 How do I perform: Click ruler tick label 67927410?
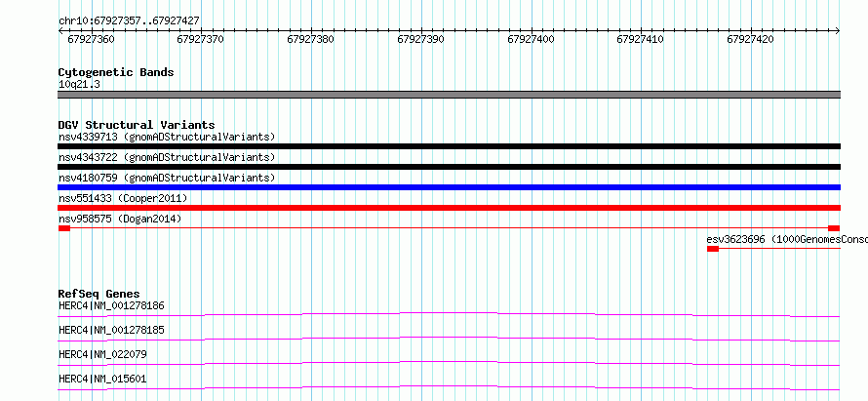coord(641,39)
